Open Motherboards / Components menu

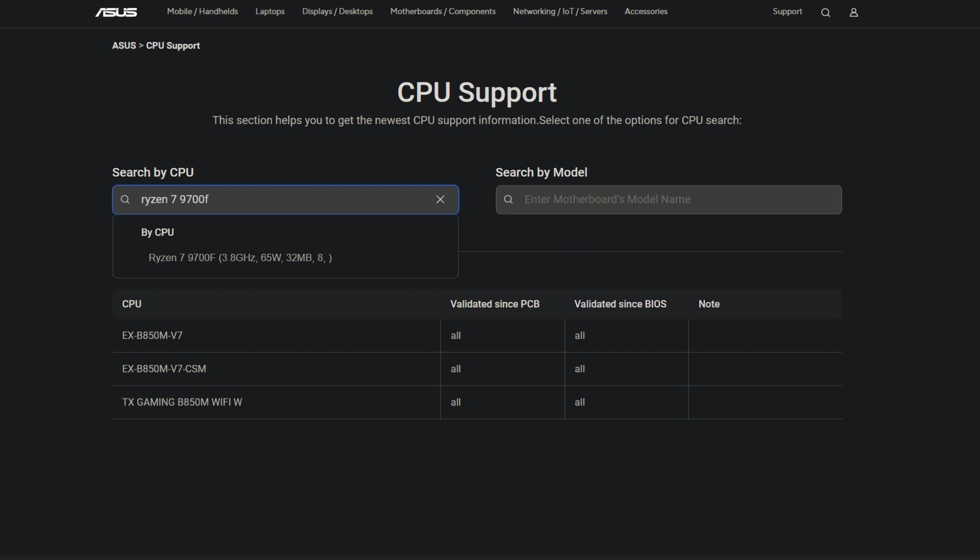pyautogui.click(x=443, y=11)
